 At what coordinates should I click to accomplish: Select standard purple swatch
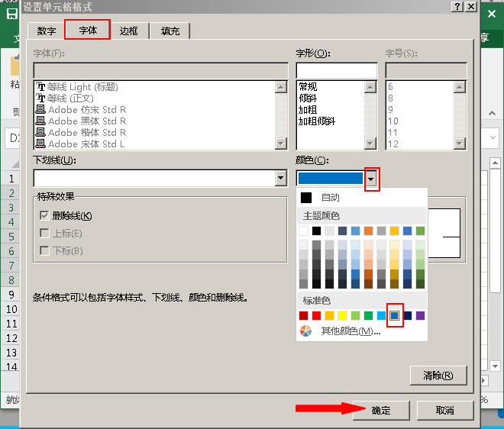click(420, 315)
